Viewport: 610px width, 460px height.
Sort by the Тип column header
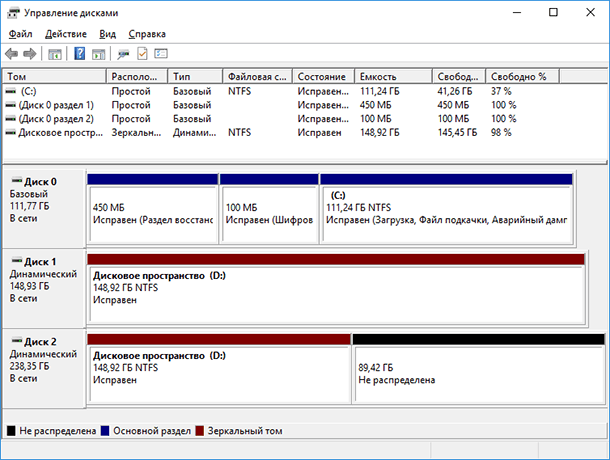[195, 77]
